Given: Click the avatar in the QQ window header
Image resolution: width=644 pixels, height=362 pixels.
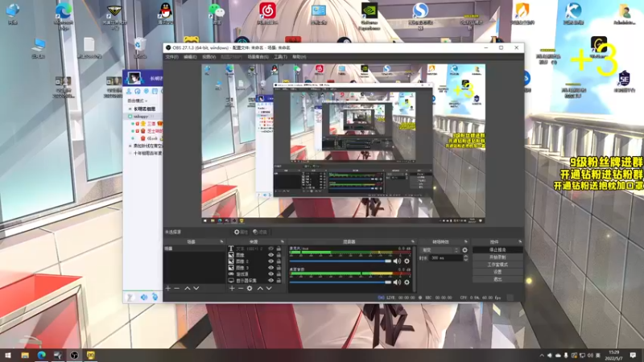Looking at the screenshot, I should (x=134, y=77).
